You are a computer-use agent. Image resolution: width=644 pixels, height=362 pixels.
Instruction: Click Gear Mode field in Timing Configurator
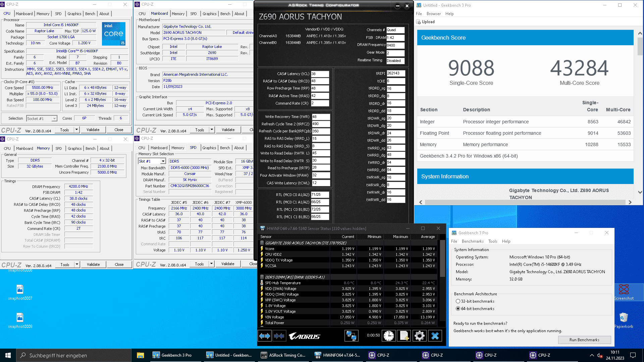(395, 53)
